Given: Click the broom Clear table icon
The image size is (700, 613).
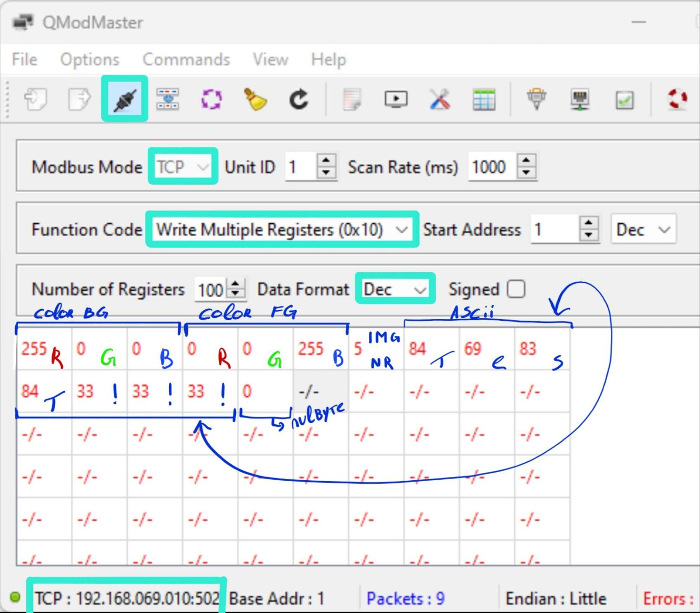Looking at the screenshot, I should click(255, 100).
